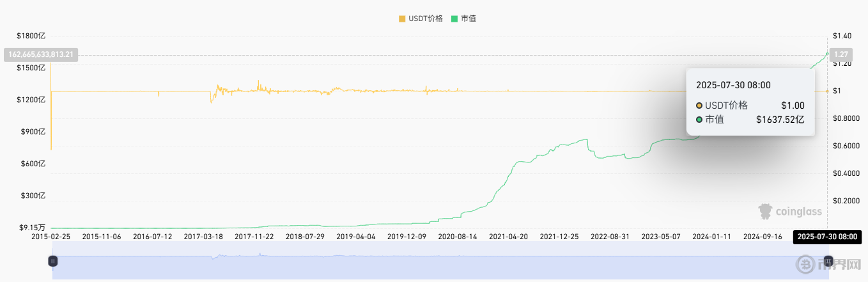Click the 2017-03-18 date label

pos(203,237)
